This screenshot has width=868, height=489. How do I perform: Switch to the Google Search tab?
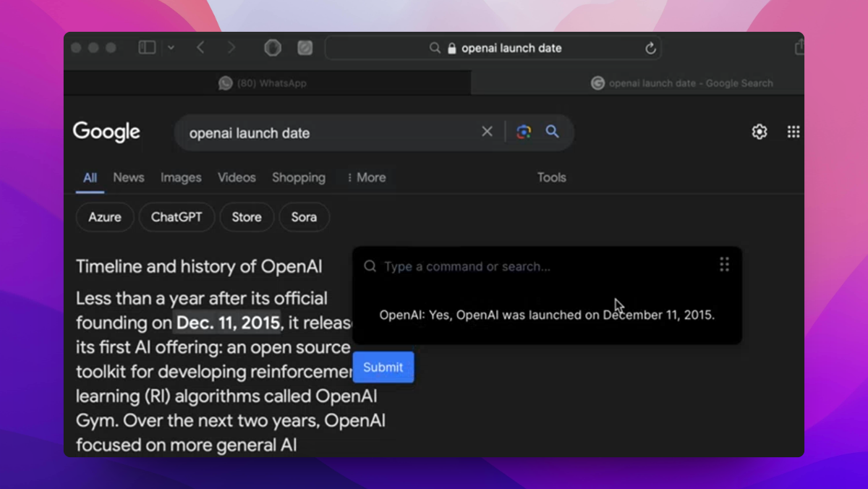pos(638,83)
